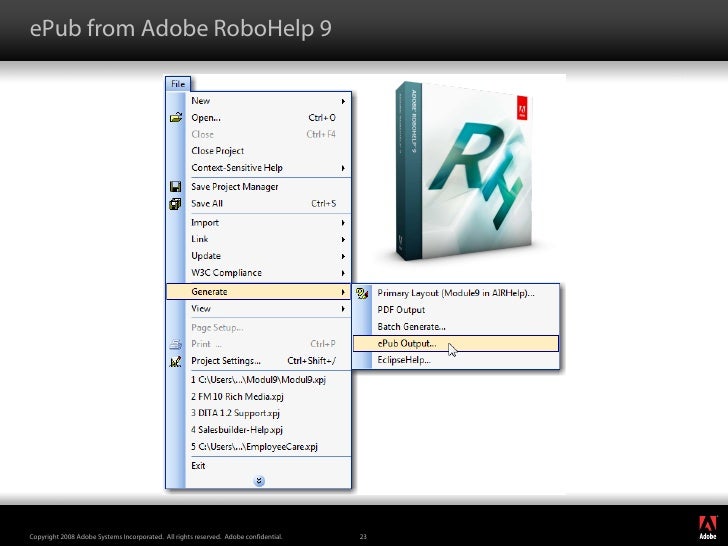Click the Generate menu item
This screenshot has width=728, height=546.
tap(258, 292)
